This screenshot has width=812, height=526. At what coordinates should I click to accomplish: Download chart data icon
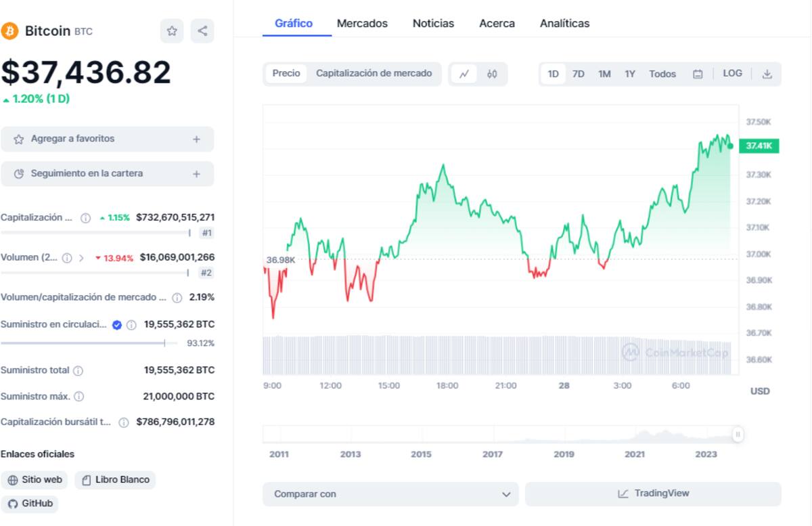(x=767, y=74)
